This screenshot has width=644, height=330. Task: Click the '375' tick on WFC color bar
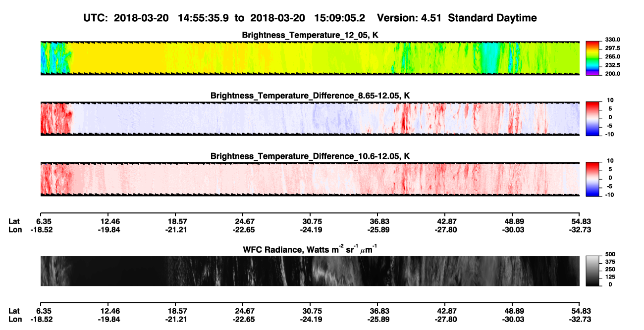609,262
